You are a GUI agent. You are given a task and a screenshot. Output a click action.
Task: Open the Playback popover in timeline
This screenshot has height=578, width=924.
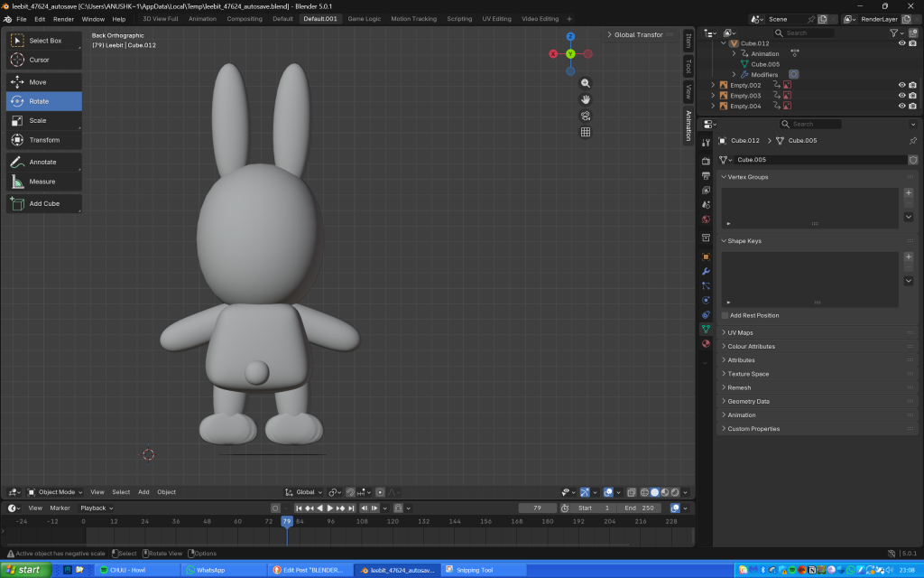tap(94, 508)
